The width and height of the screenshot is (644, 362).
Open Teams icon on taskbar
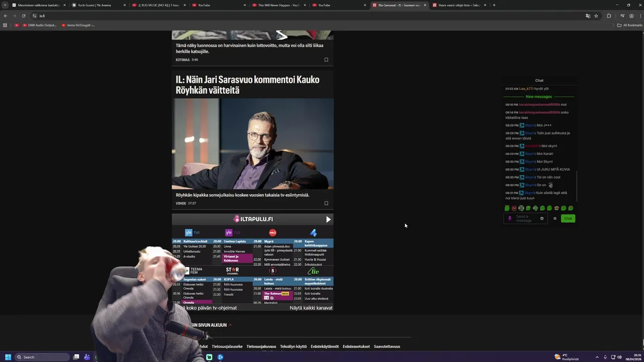tap(87, 357)
